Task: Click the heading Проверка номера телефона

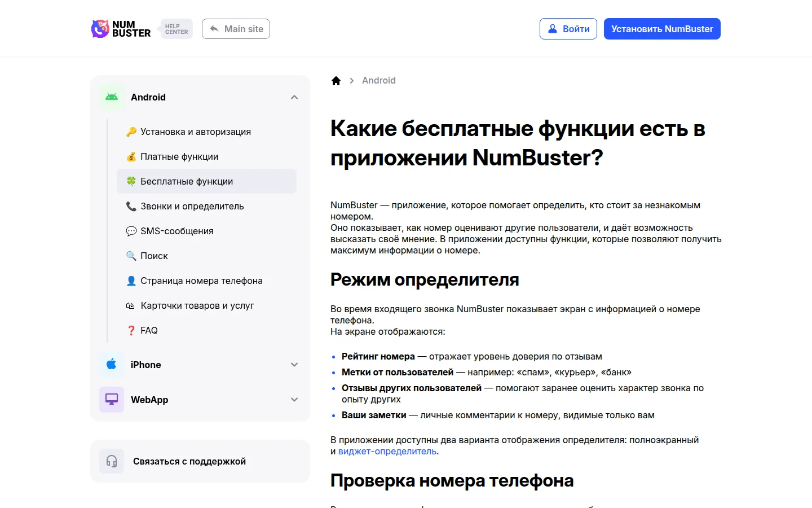Action: pyautogui.click(x=452, y=480)
